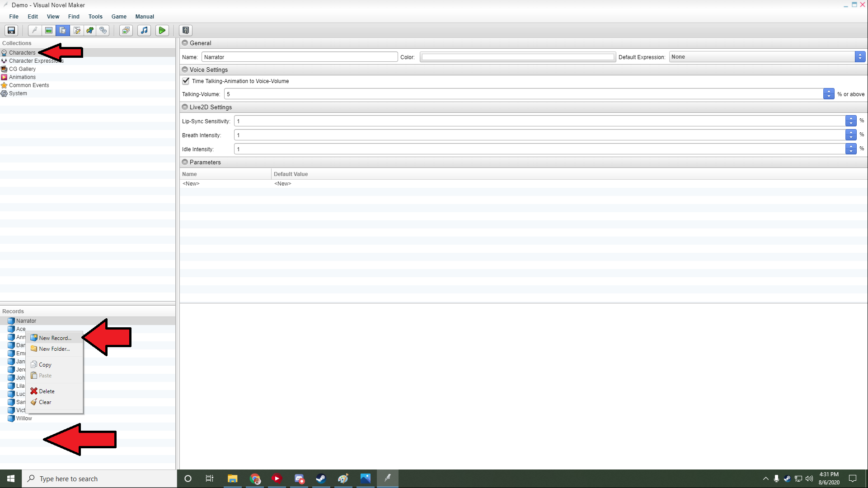Open the Tools menu
The height and width of the screenshot is (488, 868).
pyautogui.click(x=95, y=17)
